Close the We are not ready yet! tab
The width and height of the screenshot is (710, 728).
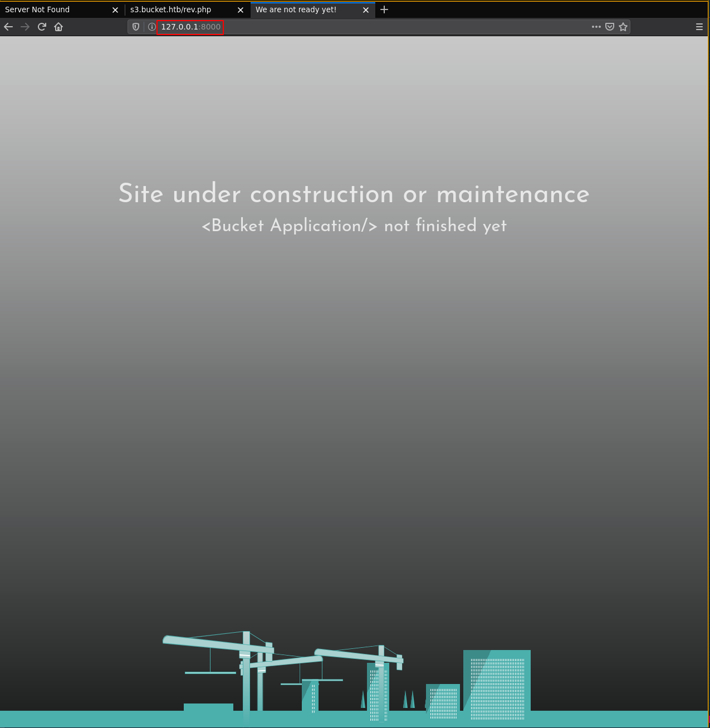[x=366, y=10]
